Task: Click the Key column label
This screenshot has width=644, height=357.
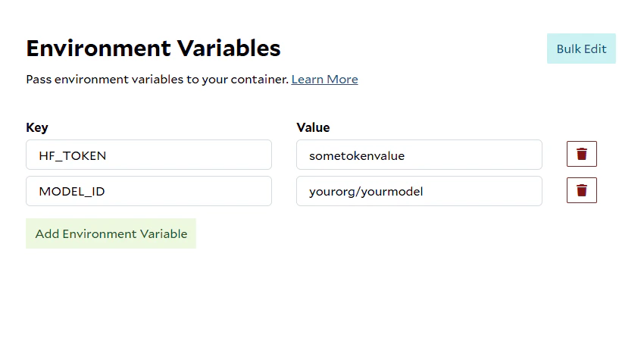Action: tap(37, 127)
